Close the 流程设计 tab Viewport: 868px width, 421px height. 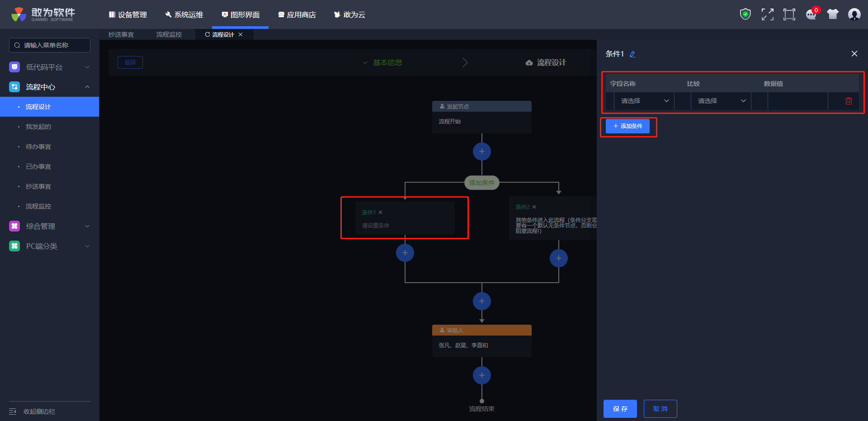click(241, 34)
